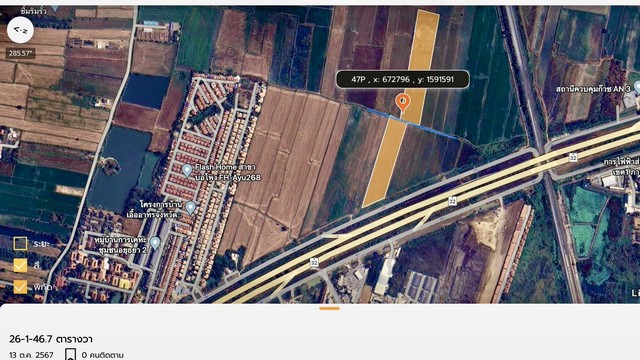Disable the พิกัด coordinates checkbox
Screen dimensions: 640x360
[20, 287]
